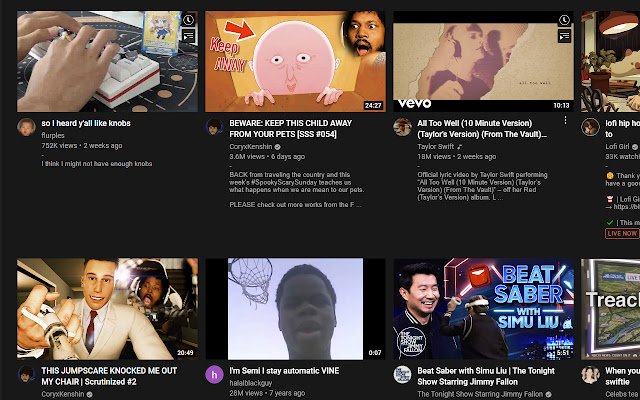Click 'LIVE NOW' badge on lofi stream
Screen dimensions: 640x400
[622, 233]
